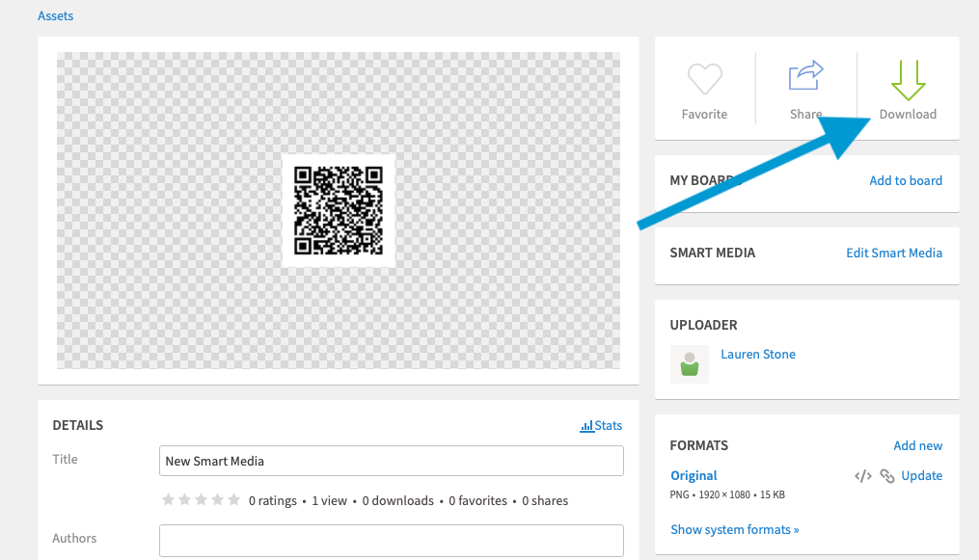
Task: Rate the asset two stars
Action: click(x=184, y=499)
